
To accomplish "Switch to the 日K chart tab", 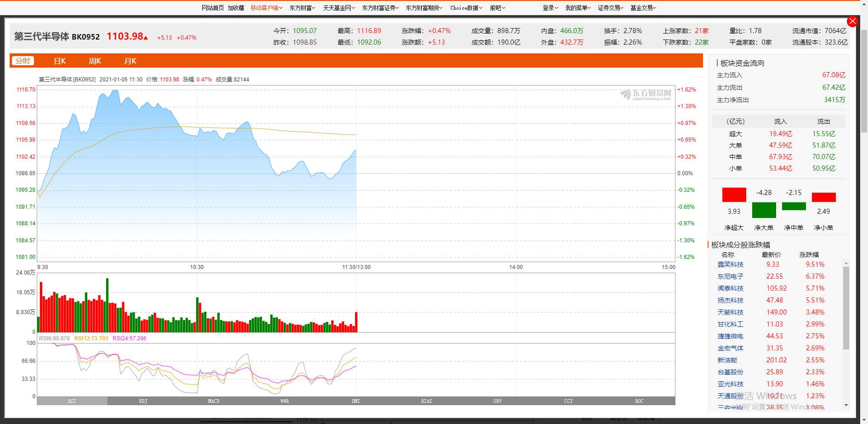I will tap(60, 61).
